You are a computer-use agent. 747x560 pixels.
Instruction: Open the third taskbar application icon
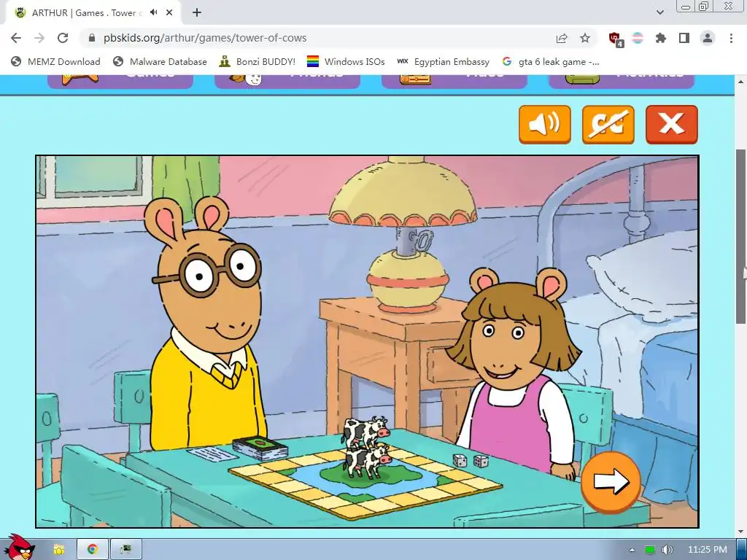[x=125, y=550]
